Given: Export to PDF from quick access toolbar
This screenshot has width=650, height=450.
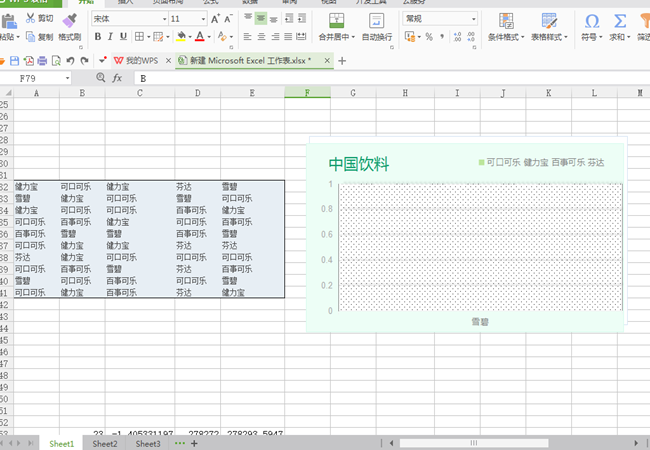Looking at the screenshot, I should pyautogui.click(x=29, y=61).
